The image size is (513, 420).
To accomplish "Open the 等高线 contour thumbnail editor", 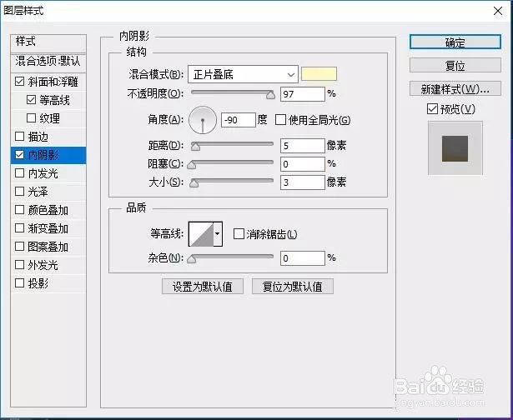I will (201, 234).
